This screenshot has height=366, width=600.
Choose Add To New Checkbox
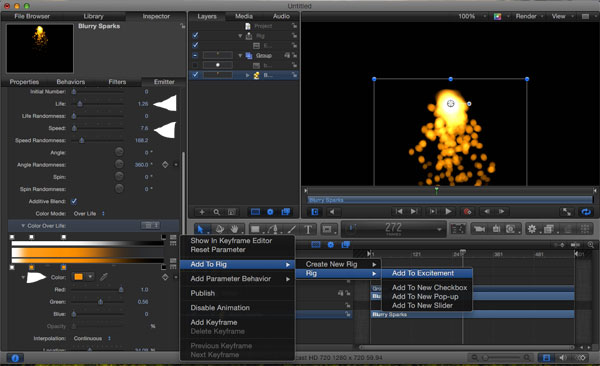tap(429, 287)
